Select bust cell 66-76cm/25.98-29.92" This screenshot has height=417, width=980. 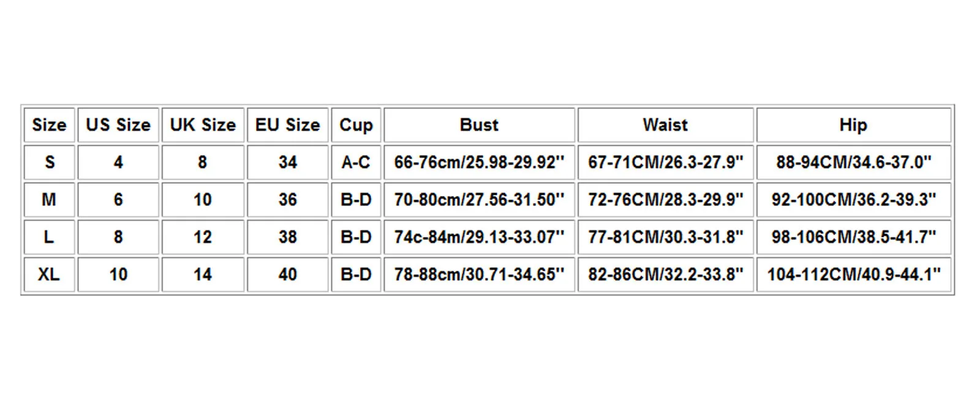pyautogui.click(x=479, y=162)
